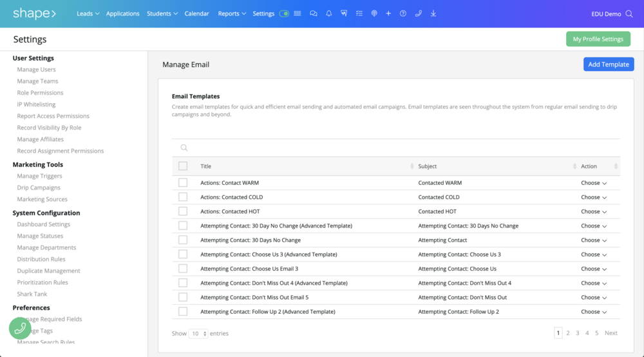Open Duplicate Management in the sidebar

pyautogui.click(x=48, y=271)
